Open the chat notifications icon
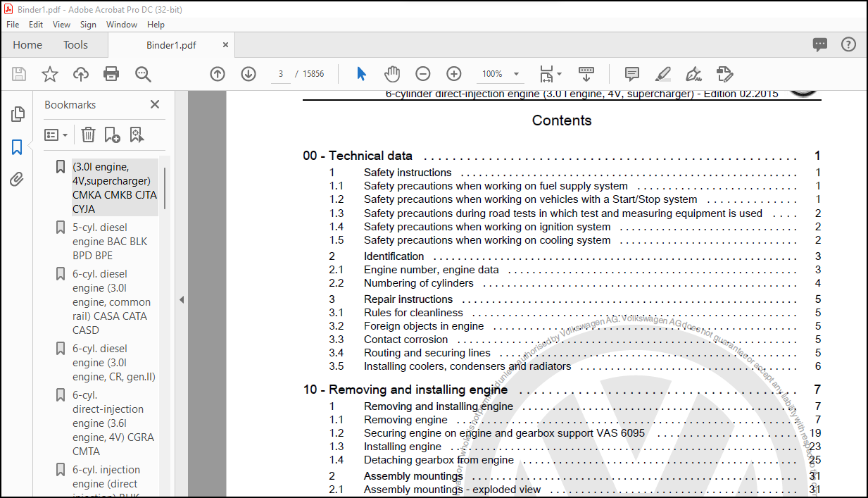Screen dimensions: 868x498 pyautogui.click(x=820, y=44)
